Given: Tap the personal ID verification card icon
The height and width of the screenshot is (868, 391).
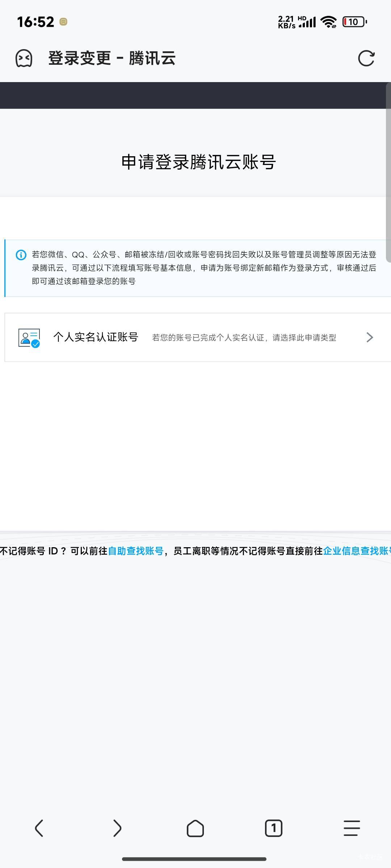Looking at the screenshot, I should [x=29, y=337].
